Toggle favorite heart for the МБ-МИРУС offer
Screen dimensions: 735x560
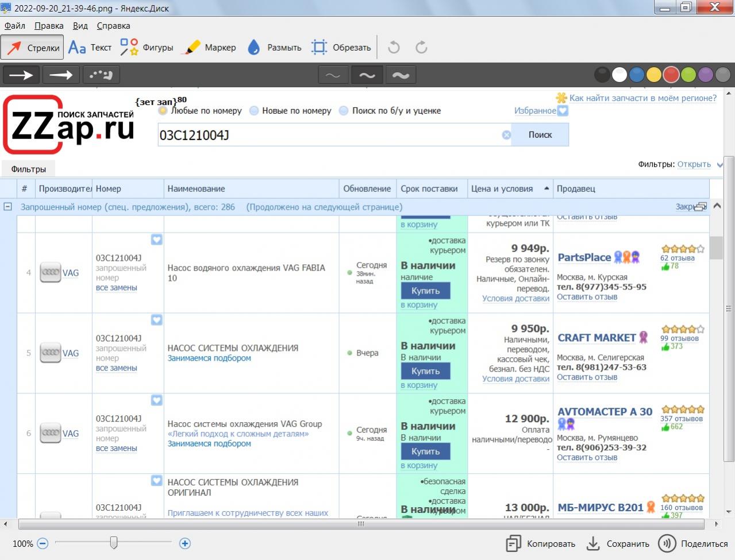pyautogui.click(x=157, y=481)
